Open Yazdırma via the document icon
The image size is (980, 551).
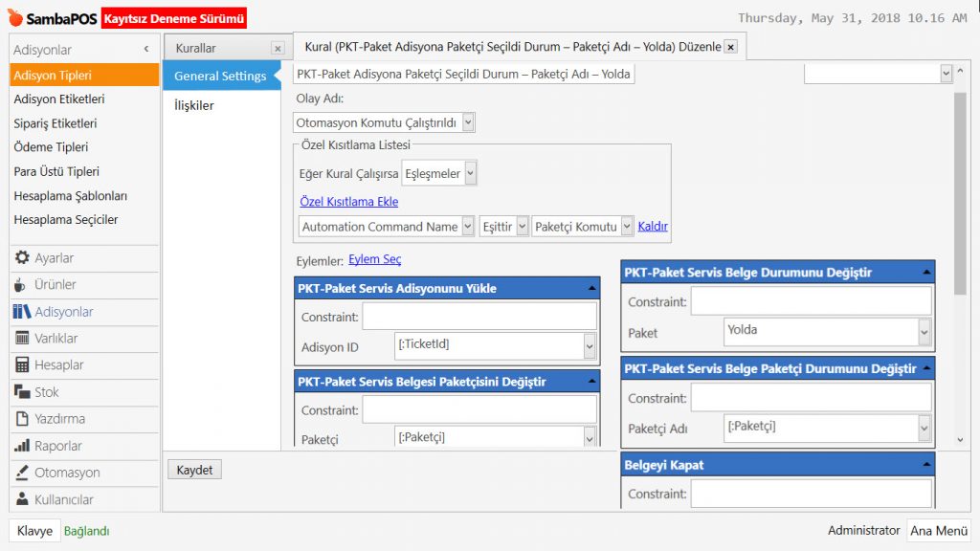[21, 419]
